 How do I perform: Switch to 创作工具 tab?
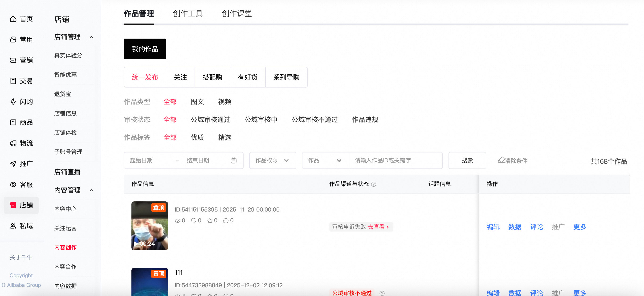pos(188,13)
